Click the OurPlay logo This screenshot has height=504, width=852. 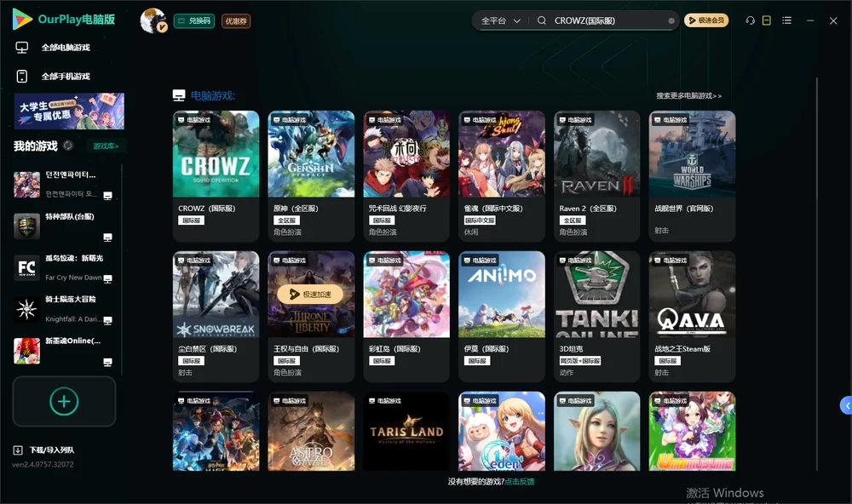click(64, 20)
